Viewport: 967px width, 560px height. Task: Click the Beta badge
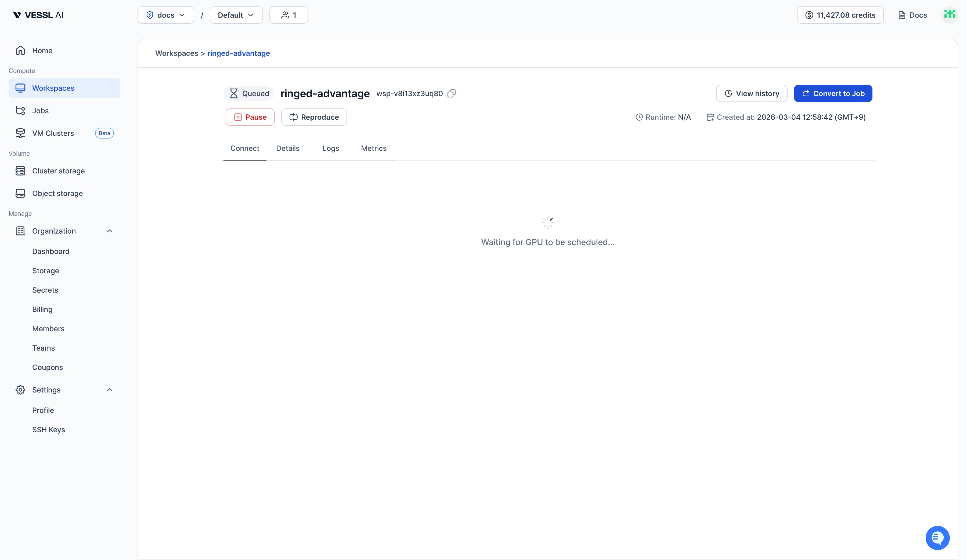104,133
